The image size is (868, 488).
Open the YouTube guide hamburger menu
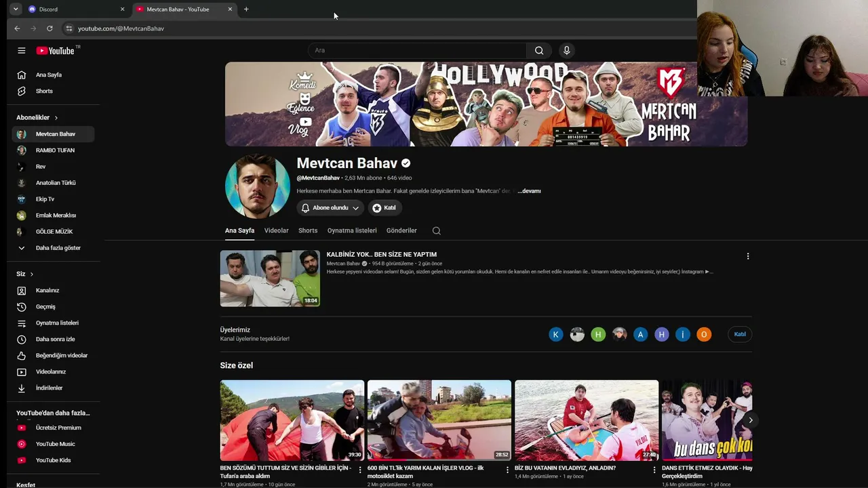22,50
